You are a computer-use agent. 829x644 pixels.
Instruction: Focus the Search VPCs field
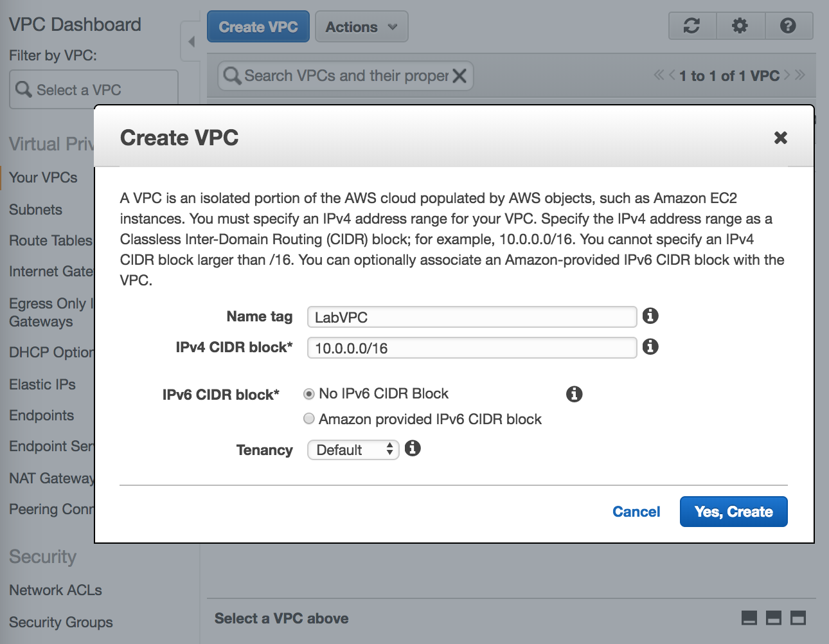(346, 76)
